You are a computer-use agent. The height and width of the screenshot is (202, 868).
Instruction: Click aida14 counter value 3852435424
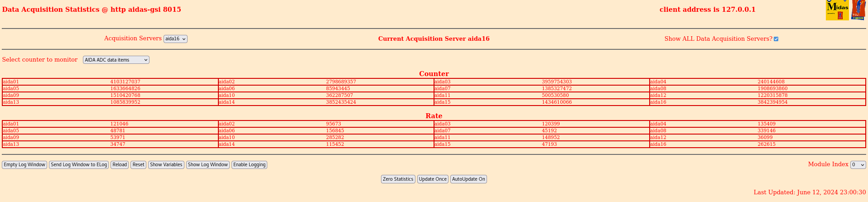341,102
